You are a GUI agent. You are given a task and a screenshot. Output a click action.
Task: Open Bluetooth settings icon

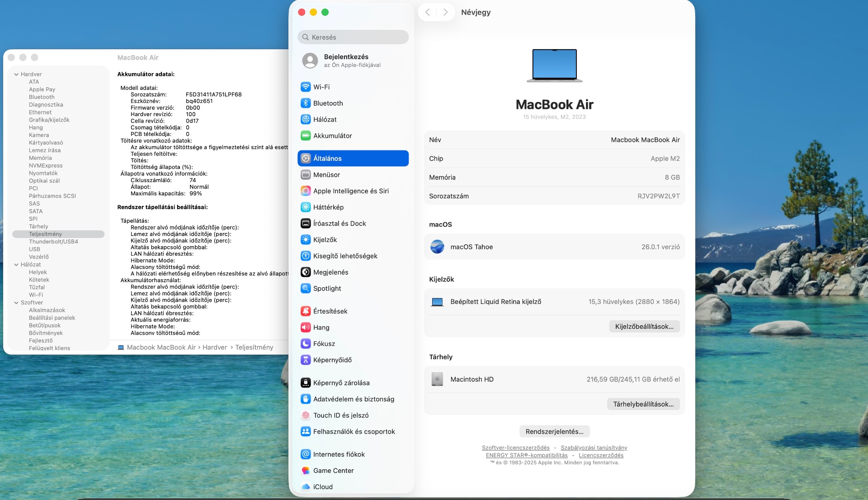point(306,103)
